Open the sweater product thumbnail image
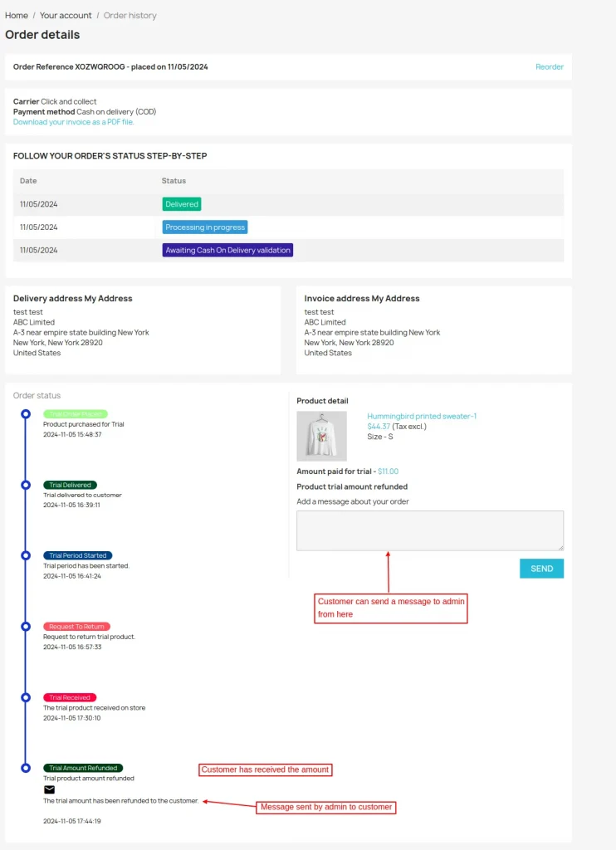616x850 pixels. 322,436
